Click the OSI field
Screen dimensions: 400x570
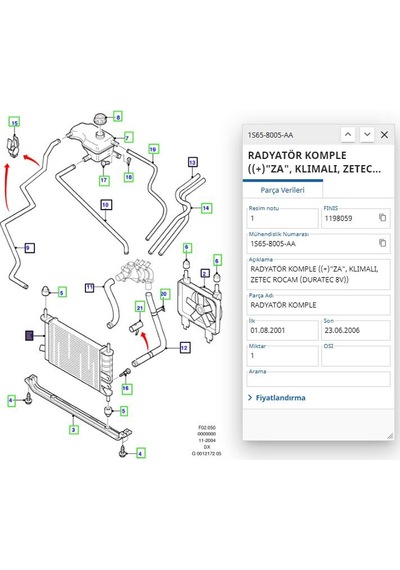356,356
